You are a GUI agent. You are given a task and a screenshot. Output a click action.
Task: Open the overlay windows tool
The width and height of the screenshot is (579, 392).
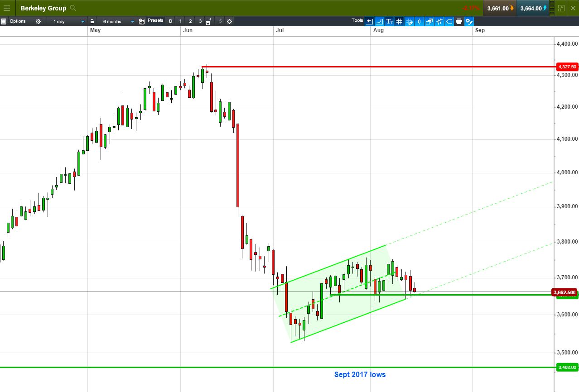[429, 21]
